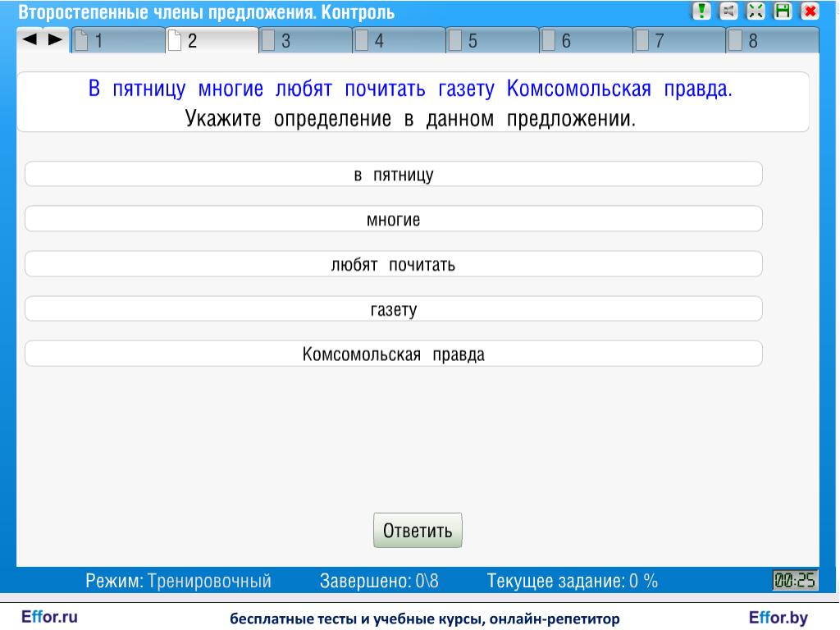840x630 pixels.
Task: Go to next question with the right arrow
Action: (55, 39)
